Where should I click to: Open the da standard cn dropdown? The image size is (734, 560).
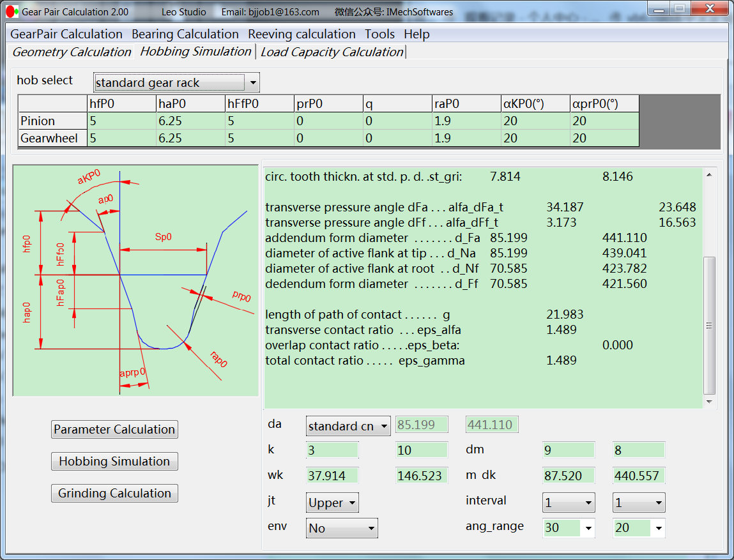348,426
